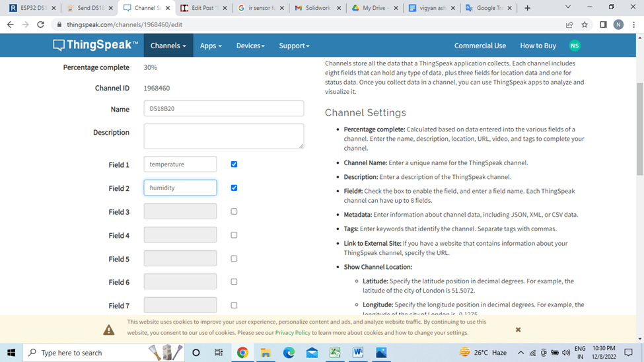
Task: Open the browser side panel icon
Action: (603, 24)
